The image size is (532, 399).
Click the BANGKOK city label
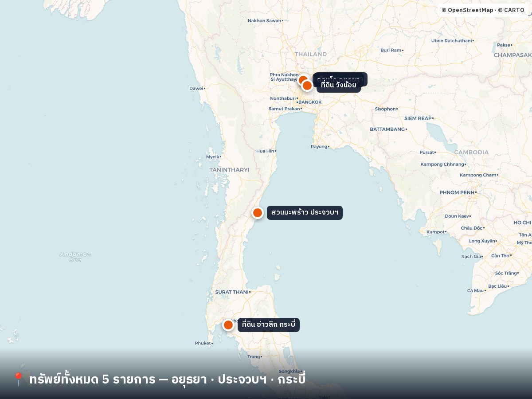pyautogui.click(x=310, y=102)
